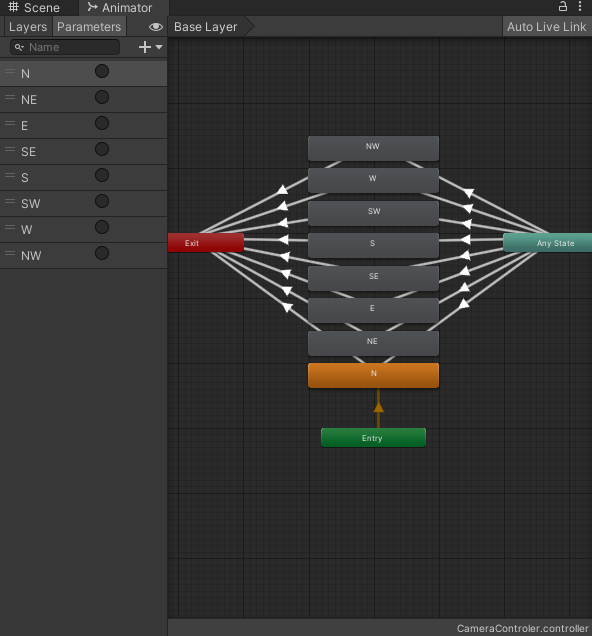
Task: Select the W state node
Action: (373, 180)
